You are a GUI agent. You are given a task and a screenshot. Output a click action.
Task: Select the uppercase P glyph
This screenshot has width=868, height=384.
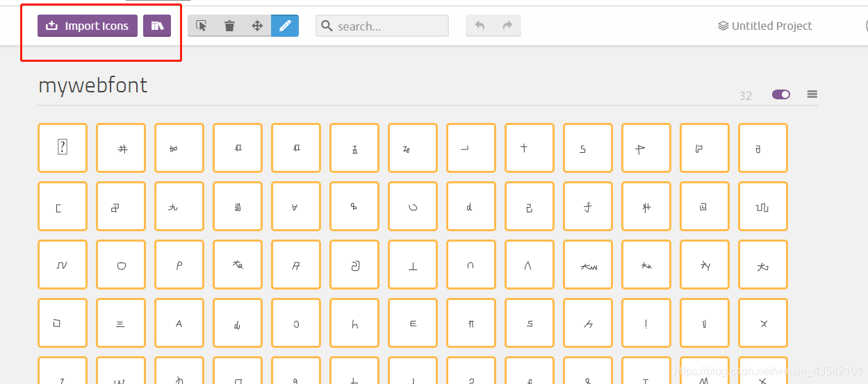[179, 265]
